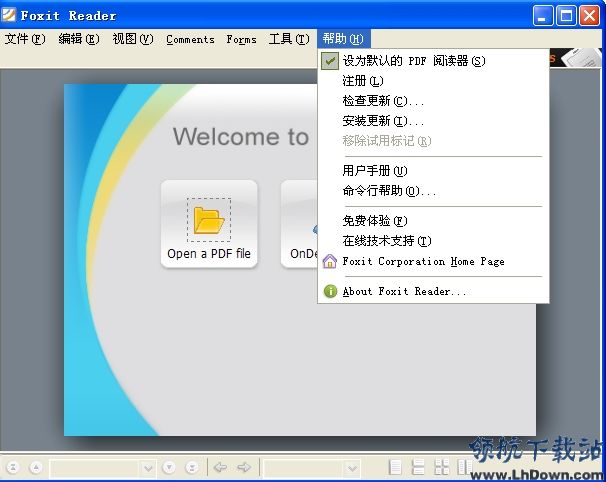
Task: Choose 检查更新(C)... from help menu
Action: (382, 101)
